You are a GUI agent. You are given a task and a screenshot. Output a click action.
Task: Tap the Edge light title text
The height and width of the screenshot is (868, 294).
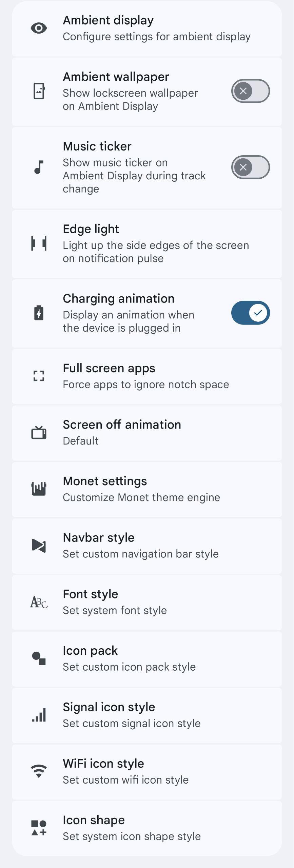tap(91, 229)
